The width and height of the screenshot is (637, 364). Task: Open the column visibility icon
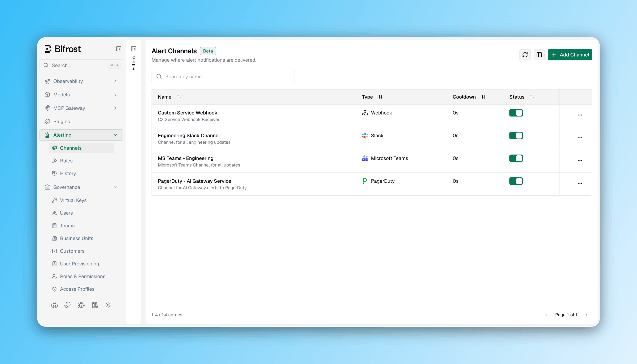[x=539, y=55]
